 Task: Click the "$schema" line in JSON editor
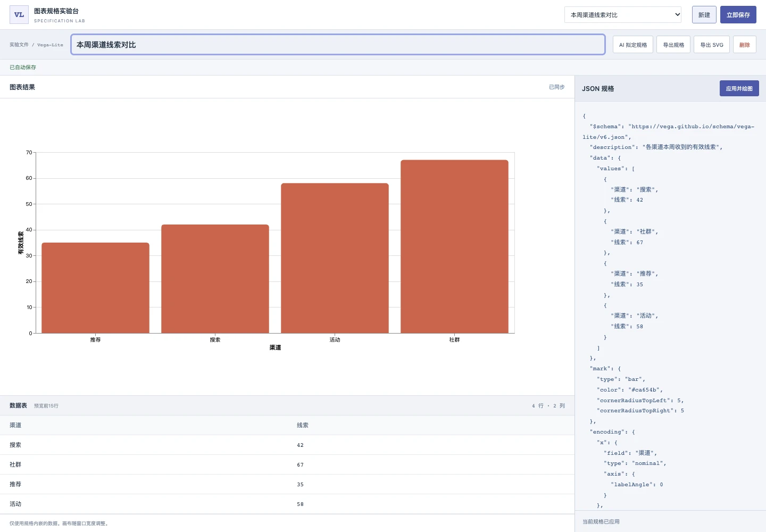669,131
